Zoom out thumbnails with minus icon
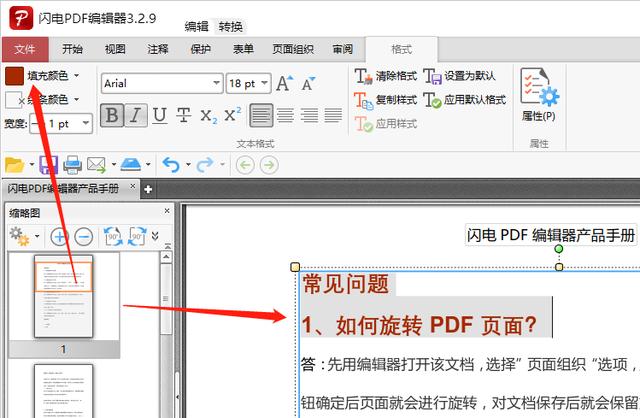 84,237
